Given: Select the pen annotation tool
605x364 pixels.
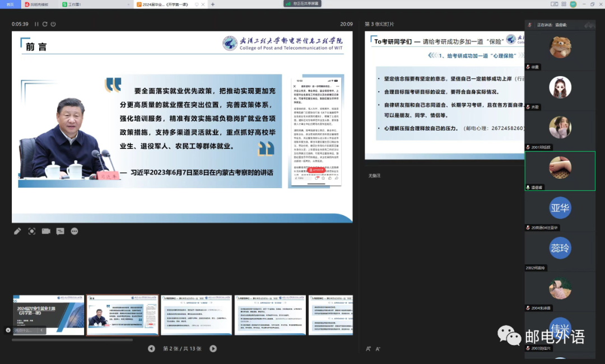Looking at the screenshot, I should (17, 231).
